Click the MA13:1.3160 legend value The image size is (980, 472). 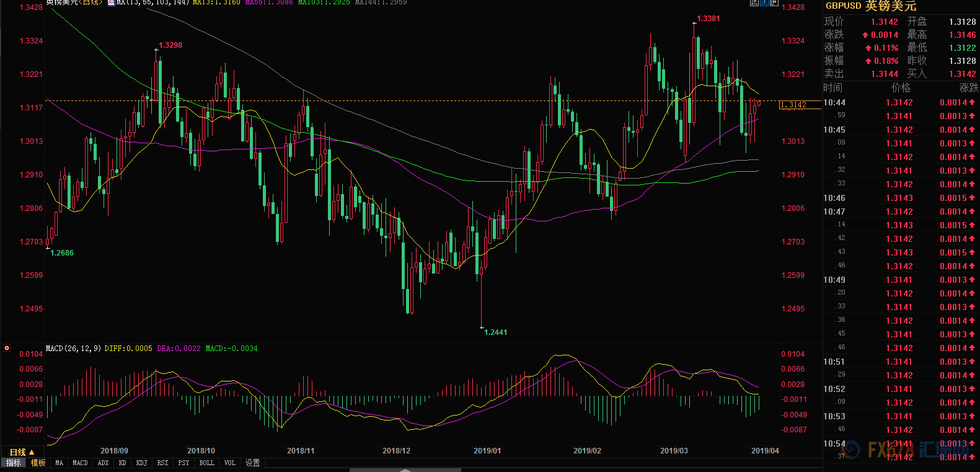tap(216, 2)
